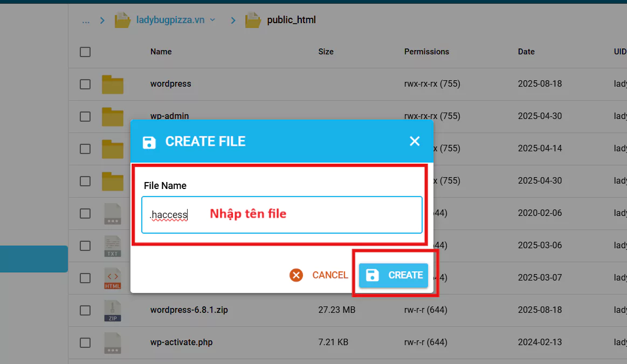Open the wordpress folder name

[x=171, y=84]
